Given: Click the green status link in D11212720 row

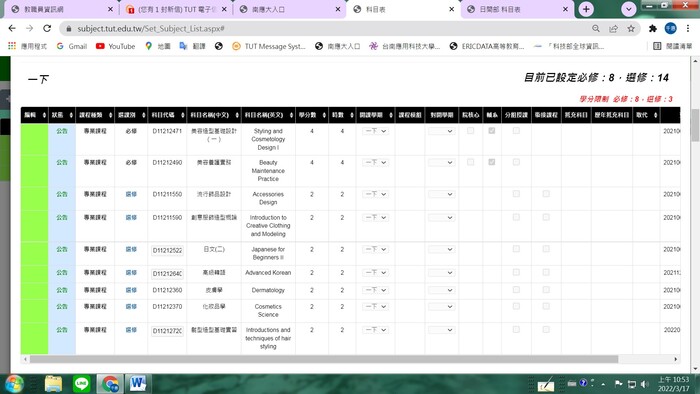Looking at the screenshot, I should pos(62,330).
